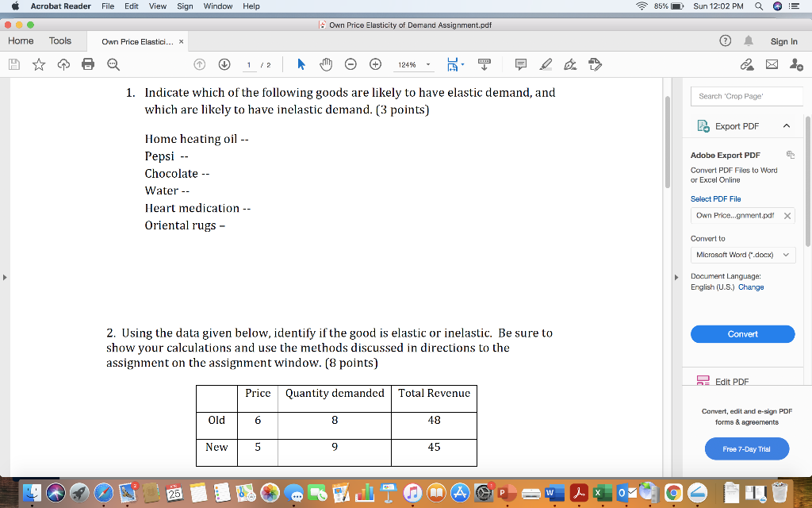Click the Share link icon
The height and width of the screenshot is (508, 812).
click(747, 63)
